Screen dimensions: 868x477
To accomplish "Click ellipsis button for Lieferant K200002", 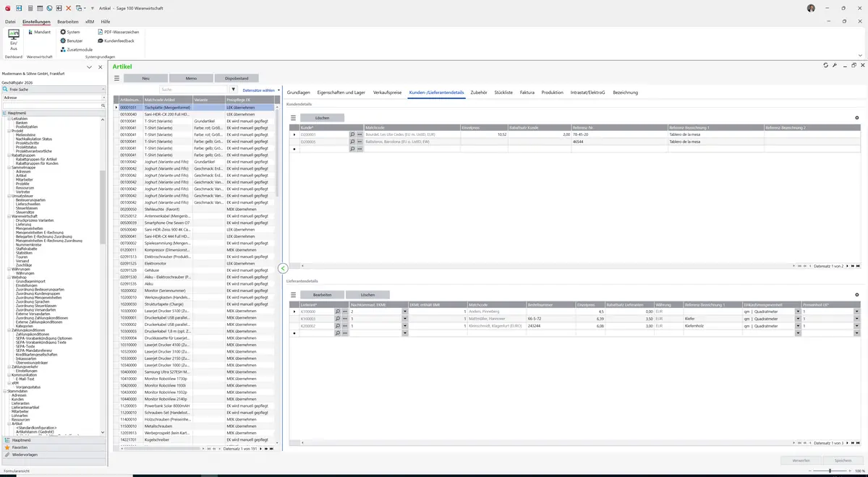I will click(345, 326).
